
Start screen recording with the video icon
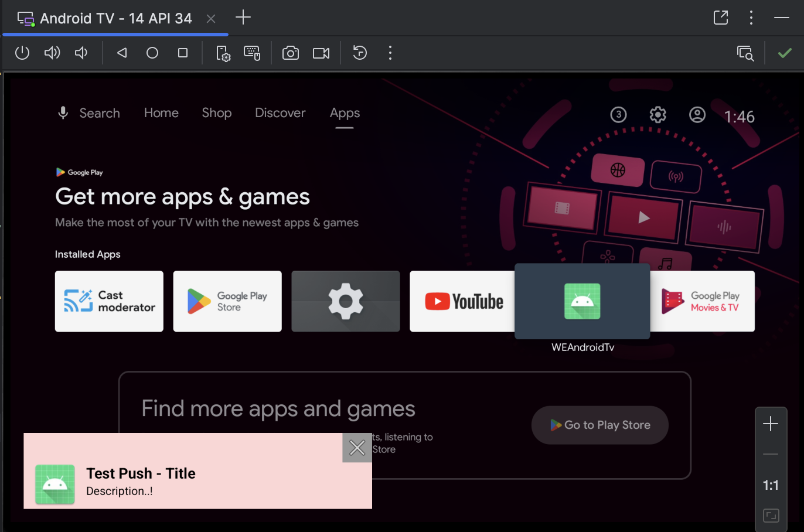tap(321, 53)
